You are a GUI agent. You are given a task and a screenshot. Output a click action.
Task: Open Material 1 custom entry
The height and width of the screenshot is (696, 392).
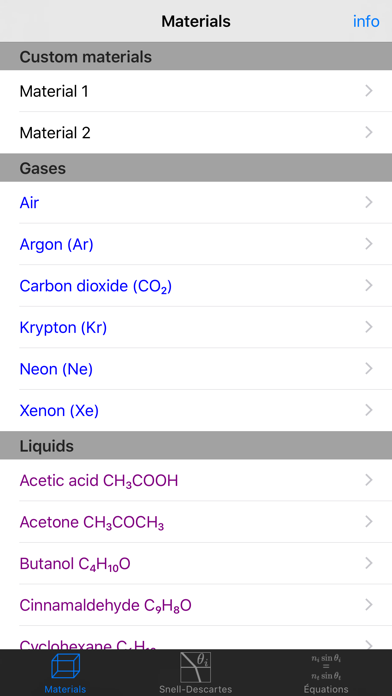196,91
